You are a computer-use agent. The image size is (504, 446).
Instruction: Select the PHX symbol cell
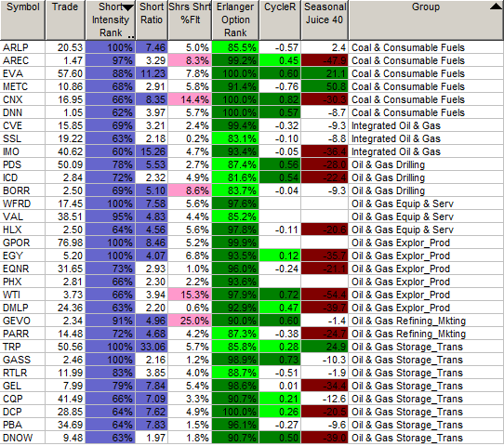pos(22,282)
